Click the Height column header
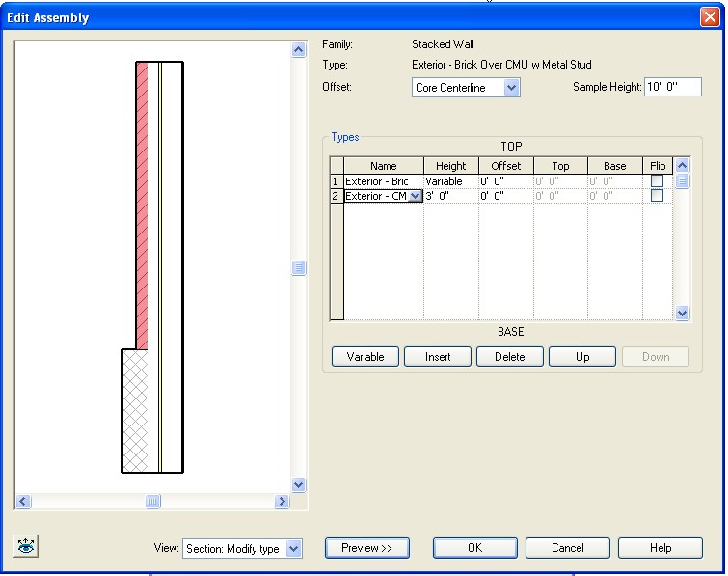Screen dimensions: 728x576 pyautogui.click(x=451, y=166)
